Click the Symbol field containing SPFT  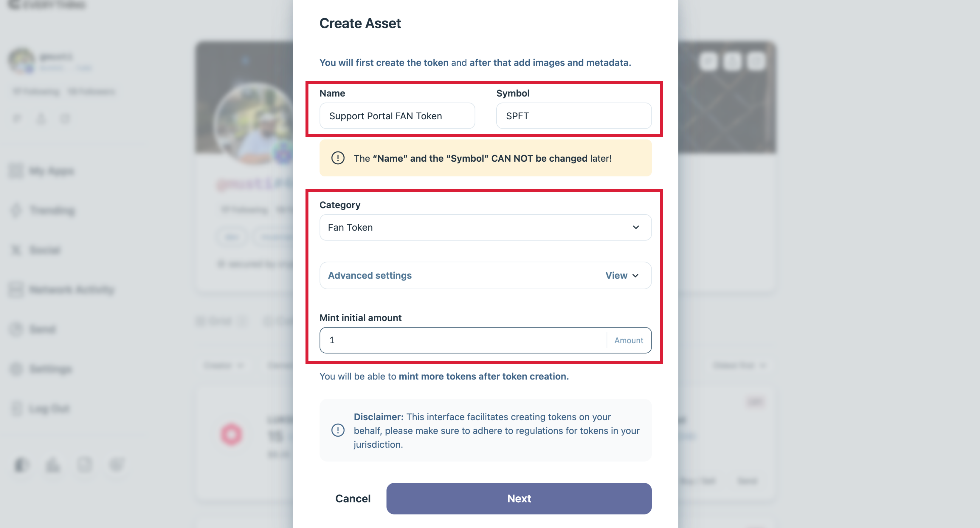(573, 116)
